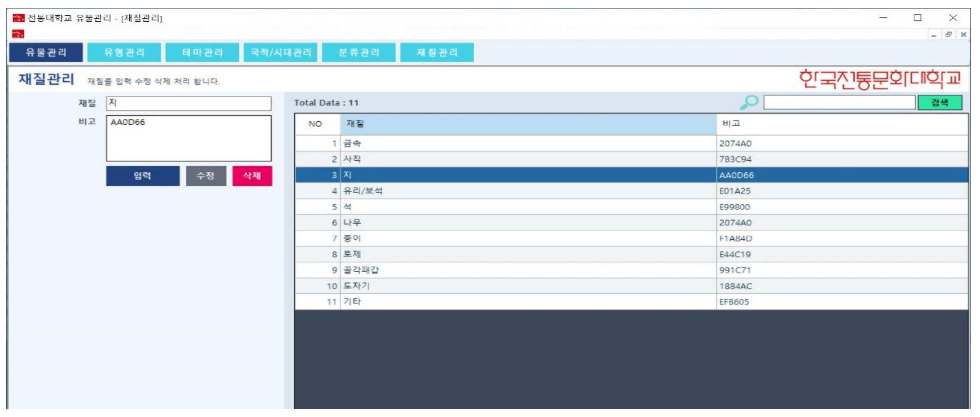Click the magnifying glass search icon

(749, 102)
